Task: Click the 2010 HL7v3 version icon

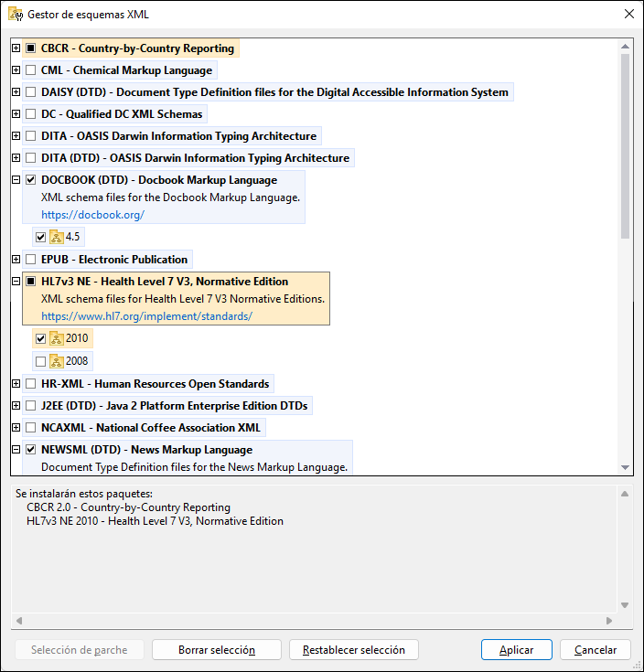Action: 56,338
